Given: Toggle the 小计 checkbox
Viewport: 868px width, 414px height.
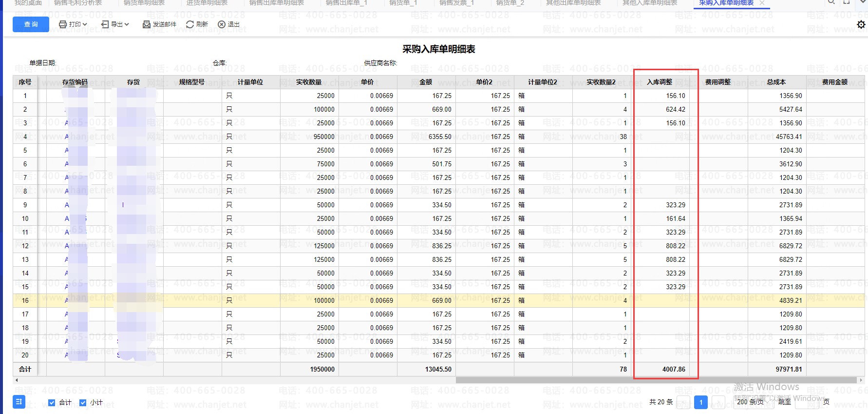Looking at the screenshot, I should coord(83,403).
